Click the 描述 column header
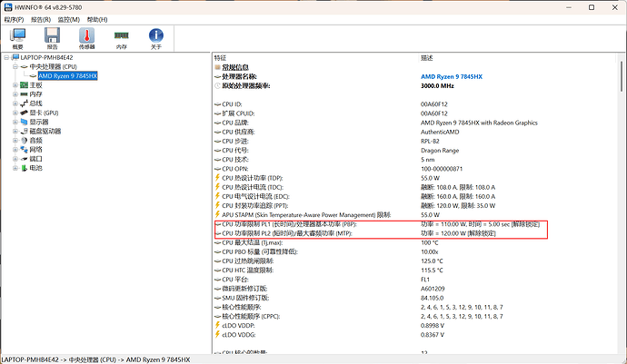Viewport: 627px width, 364px height. (427, 57)
